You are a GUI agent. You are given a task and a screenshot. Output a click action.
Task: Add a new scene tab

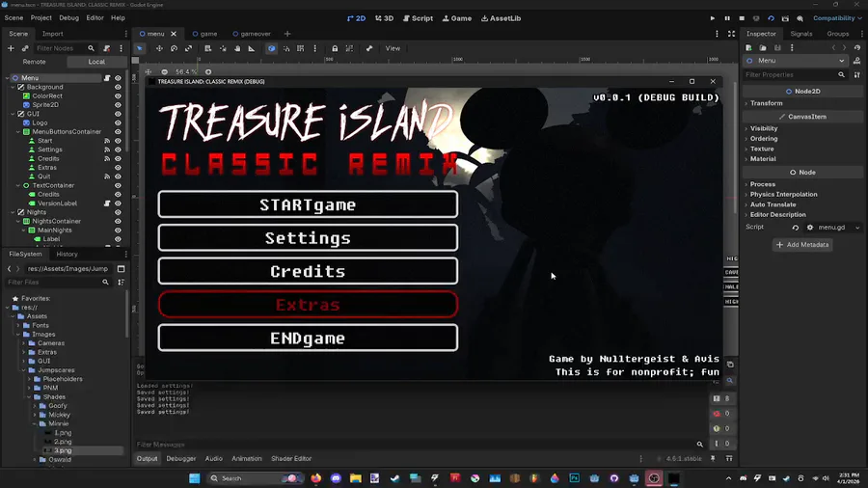[x=286, y=34]
